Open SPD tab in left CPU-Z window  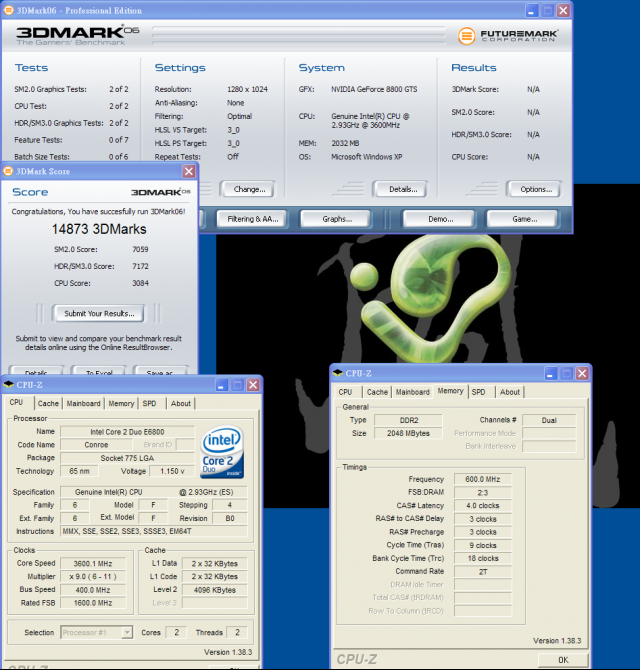[150, 403]
